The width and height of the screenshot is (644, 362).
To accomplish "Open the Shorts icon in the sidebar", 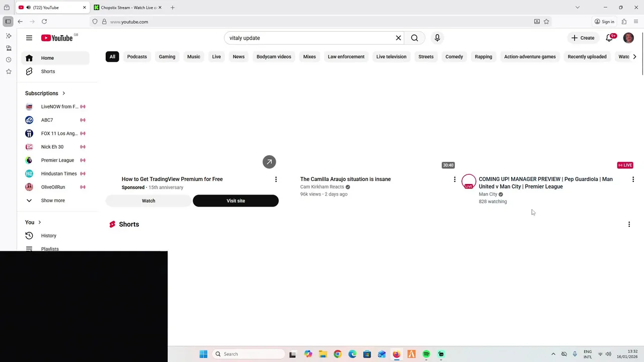I will click(x=29, y=71).
